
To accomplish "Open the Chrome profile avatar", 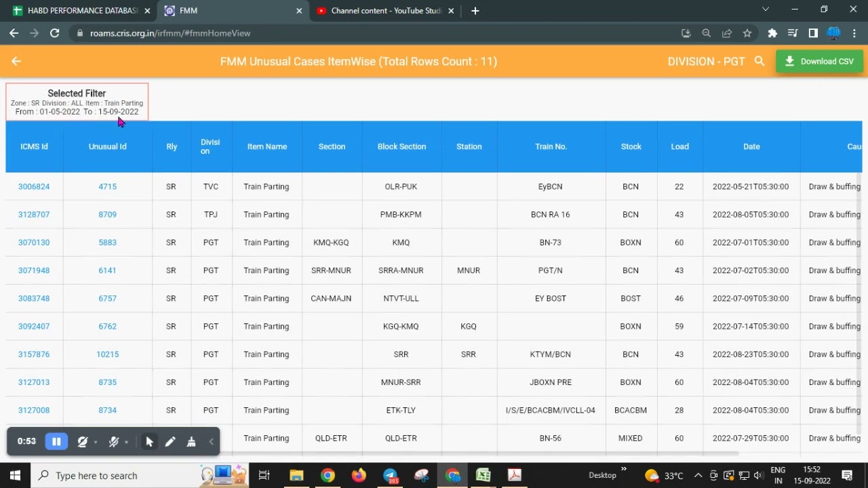I will tap(834, 33).
